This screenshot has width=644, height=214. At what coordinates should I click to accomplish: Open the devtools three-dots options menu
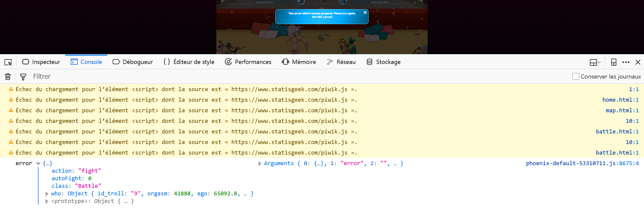click(x=626, y=62)
